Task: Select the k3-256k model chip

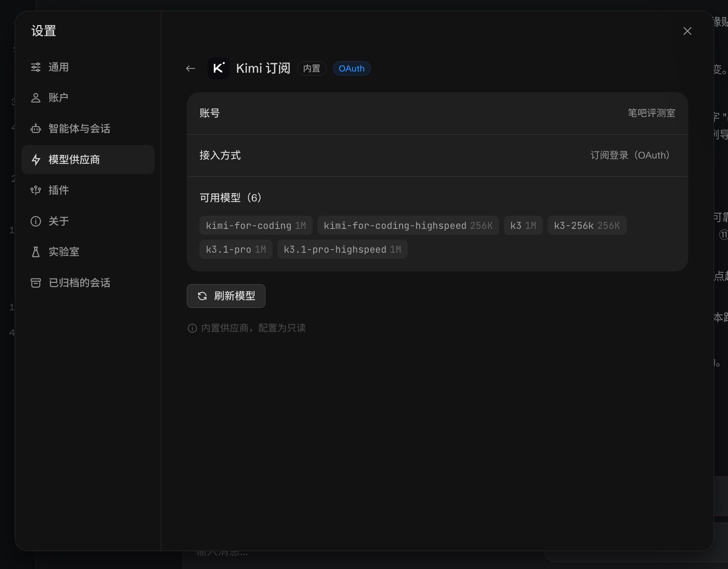Action: pos(587,225)
